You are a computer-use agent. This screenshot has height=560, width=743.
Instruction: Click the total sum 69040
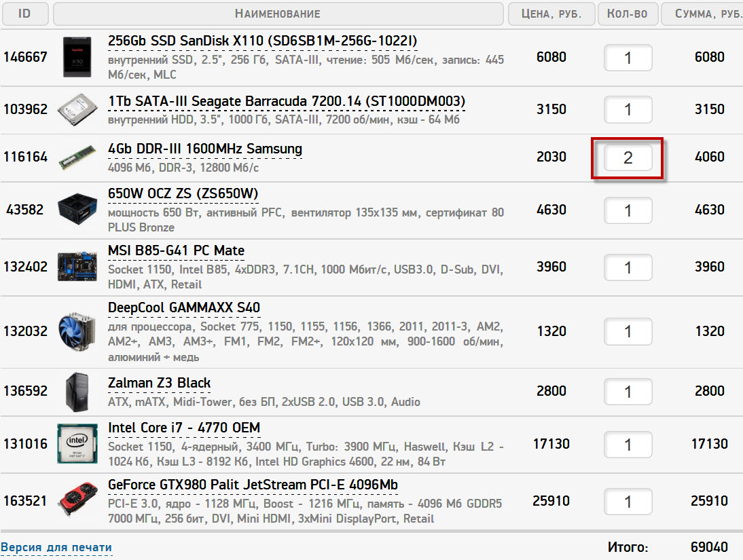(709, 547)
